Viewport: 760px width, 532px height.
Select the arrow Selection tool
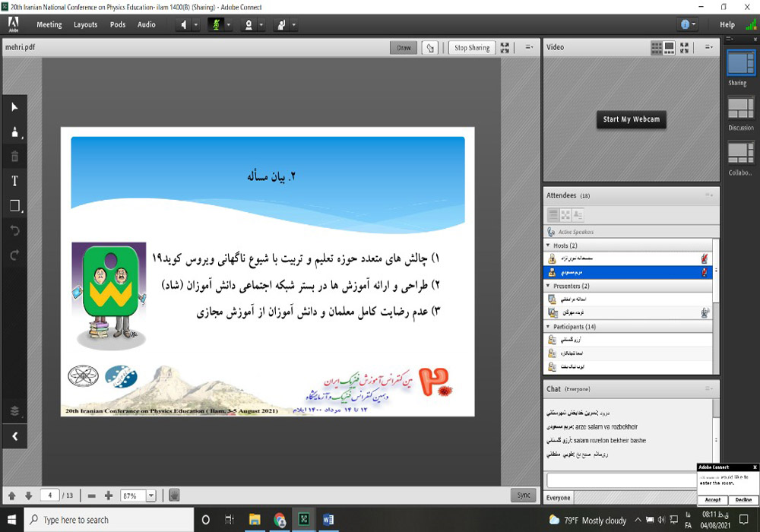(x=14, y=107)
